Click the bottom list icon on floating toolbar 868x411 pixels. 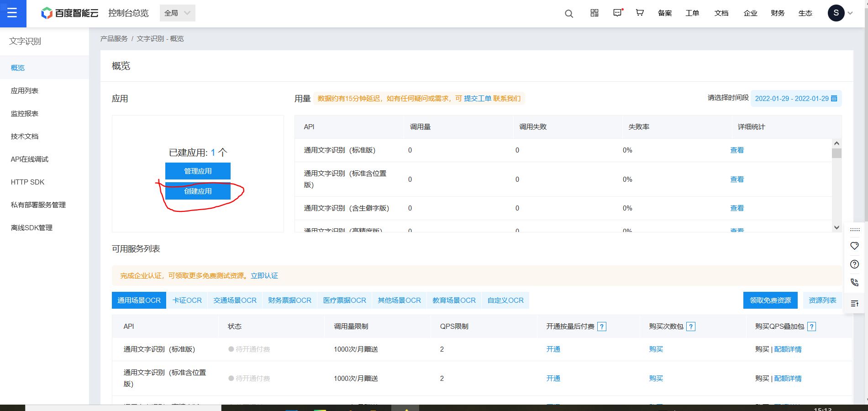pyautogui.click(x=855, y=303)
